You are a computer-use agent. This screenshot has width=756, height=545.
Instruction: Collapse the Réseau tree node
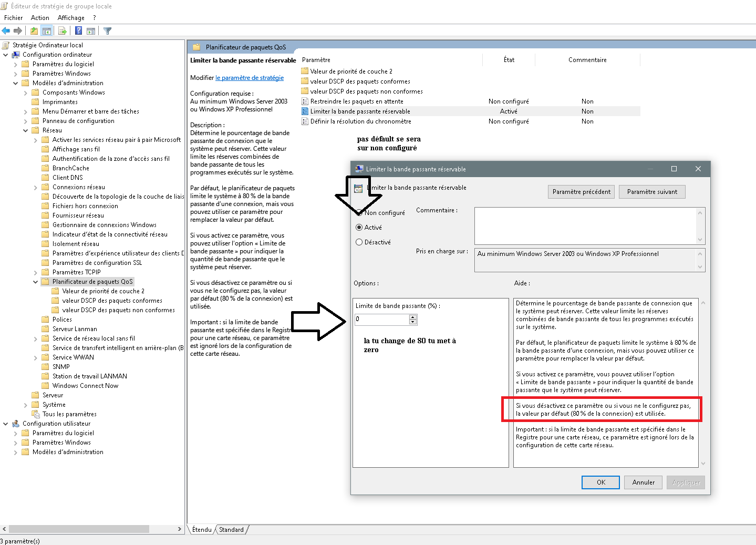pyautogui.click(x=26, y=130)
